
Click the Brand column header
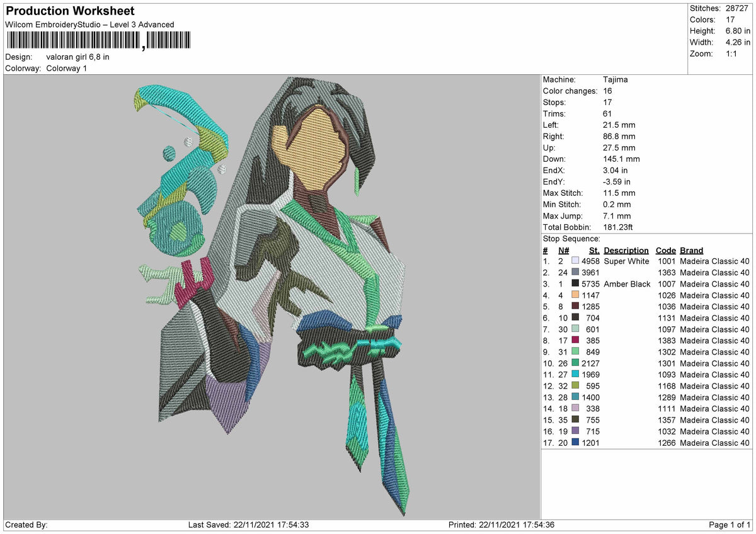(x=691, y=250)
